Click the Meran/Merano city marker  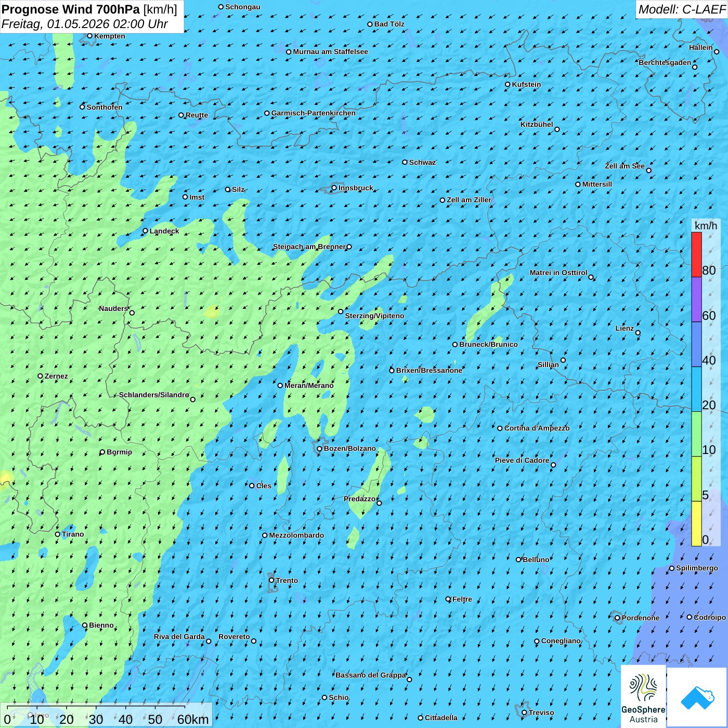280,385
